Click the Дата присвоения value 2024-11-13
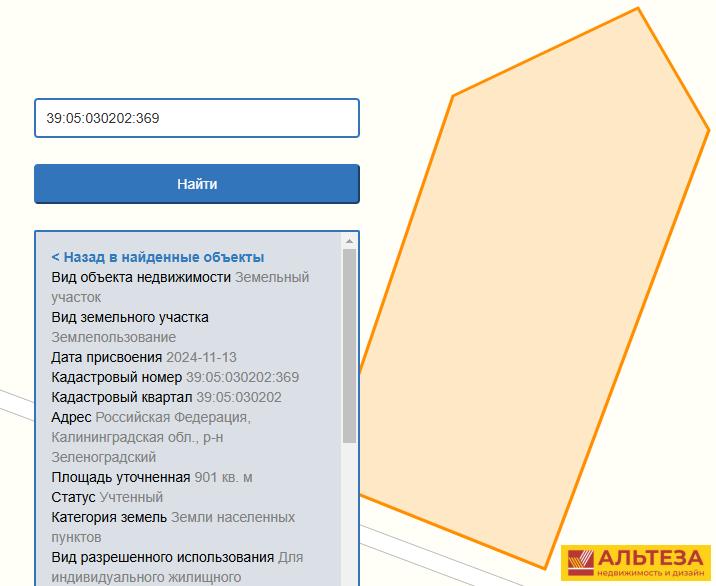Viewport: 716px width, 586px height. [201, 357]
